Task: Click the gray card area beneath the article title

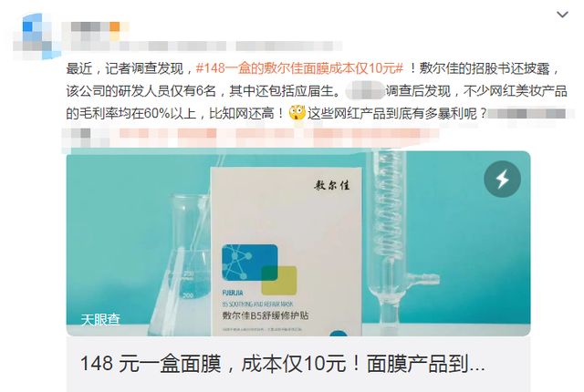Action: tap(298, 385)
